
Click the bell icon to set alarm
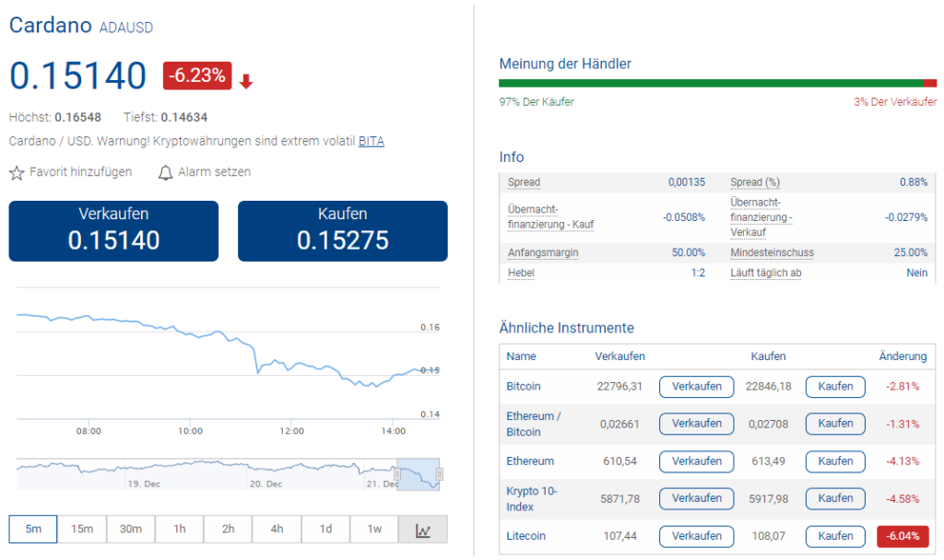pyautogui.click(x=165, y=173)
